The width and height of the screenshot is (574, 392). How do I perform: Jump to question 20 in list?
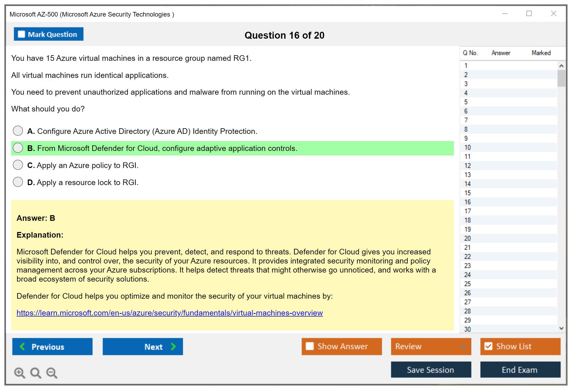click(467, 238)
